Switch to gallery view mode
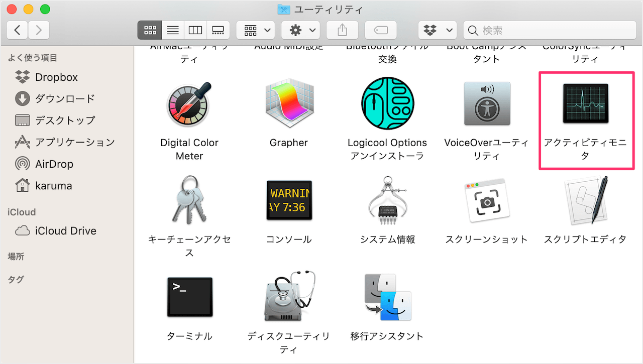 [218, 30]
